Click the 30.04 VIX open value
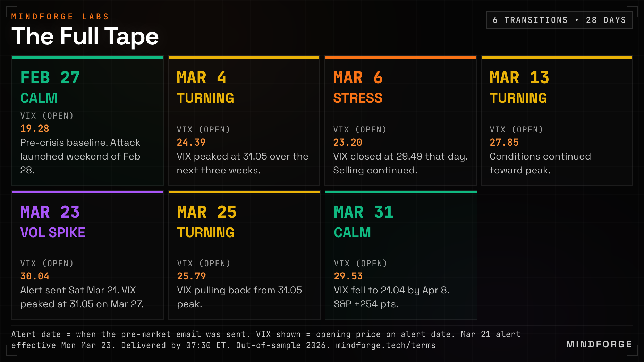This screenshot has width=644, height=362. click(35, 276)
